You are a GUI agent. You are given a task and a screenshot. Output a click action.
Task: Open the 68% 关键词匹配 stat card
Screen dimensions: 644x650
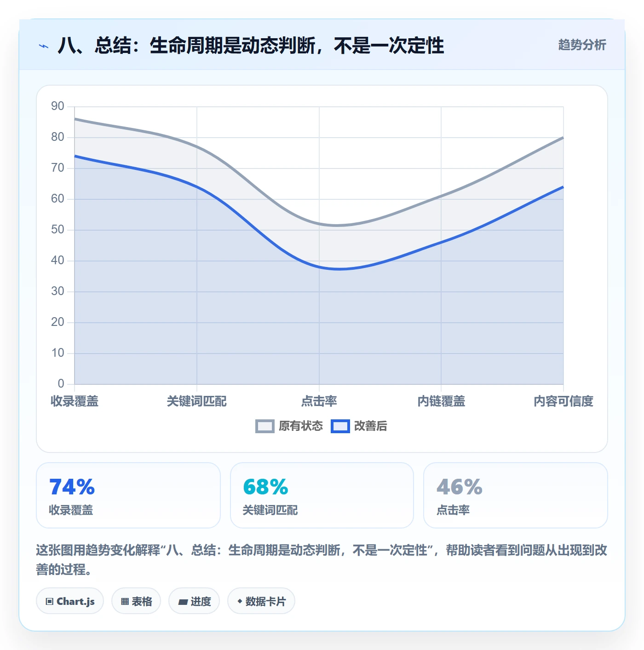[x=322, y=495]
